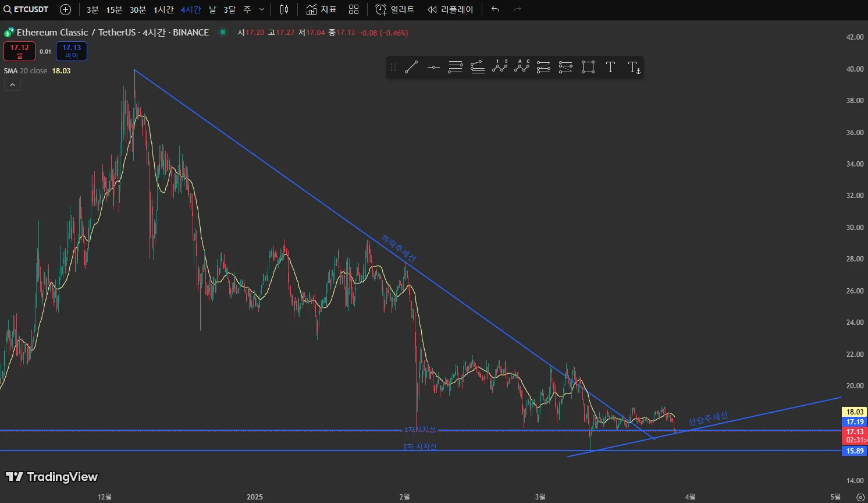Click the 17.13 바이 buy button
Screen dimensions: 868x503
[72, 51]
